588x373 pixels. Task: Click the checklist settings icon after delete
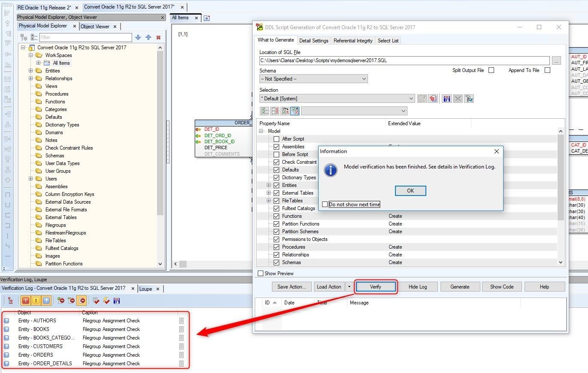tap(469, 99)
